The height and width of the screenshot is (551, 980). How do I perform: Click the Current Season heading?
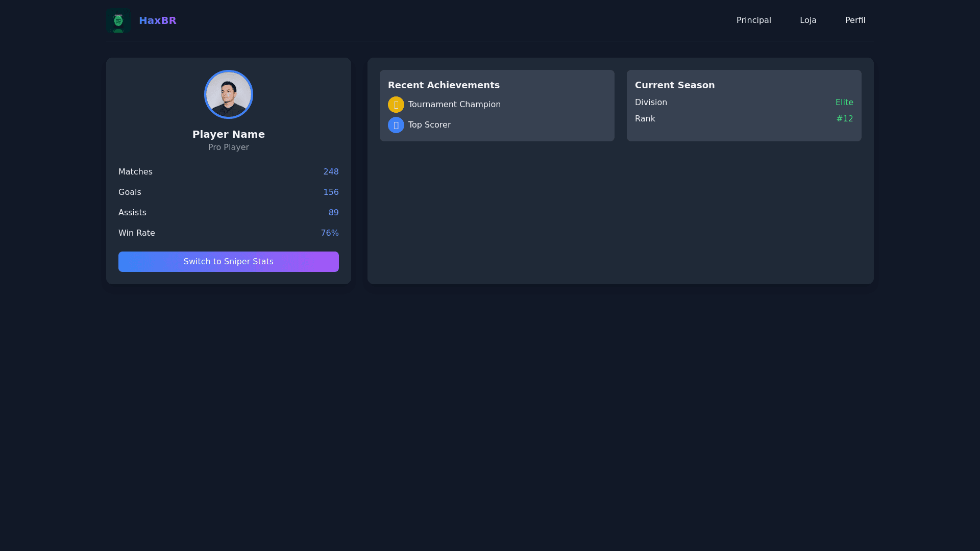(674, 85)
